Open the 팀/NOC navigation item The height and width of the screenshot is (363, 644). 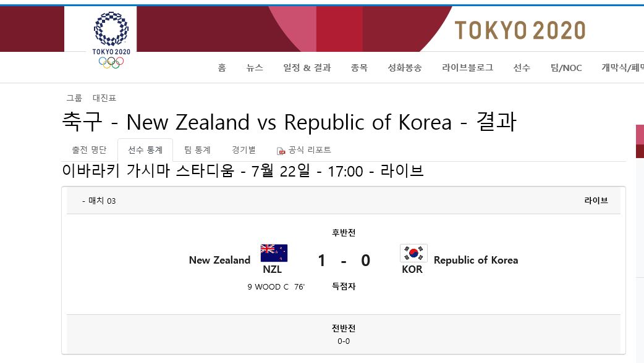566,68
